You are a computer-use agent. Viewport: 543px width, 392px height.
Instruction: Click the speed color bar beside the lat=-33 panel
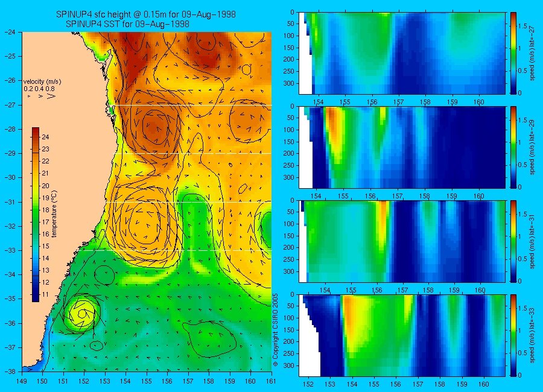[513, 335]
